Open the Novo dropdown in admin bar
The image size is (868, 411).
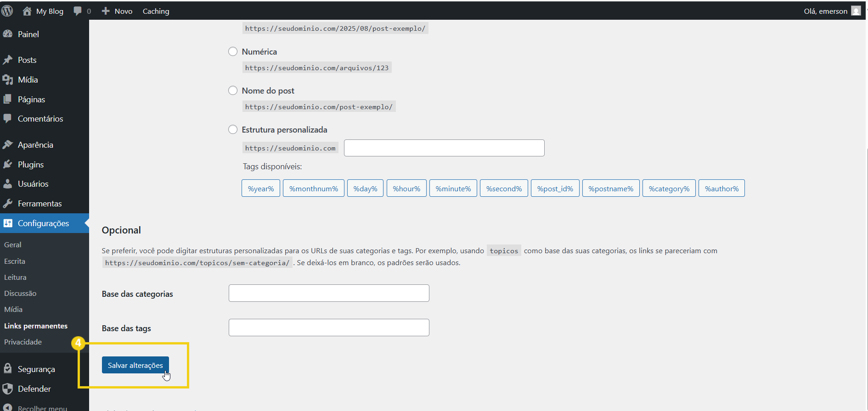tap(118, 11)
